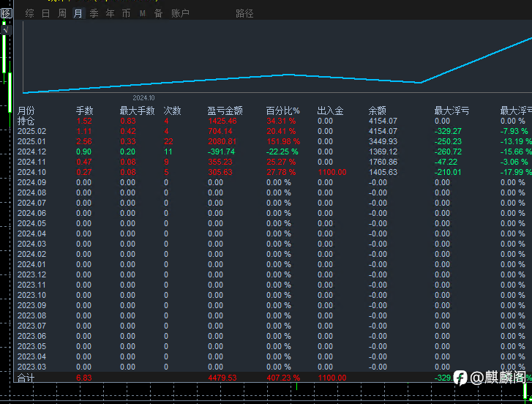The height and width of the screenshot is (404, 532).
Task: Click the 路径 path button
Action: pyautogui.click(x=244, y=13)
